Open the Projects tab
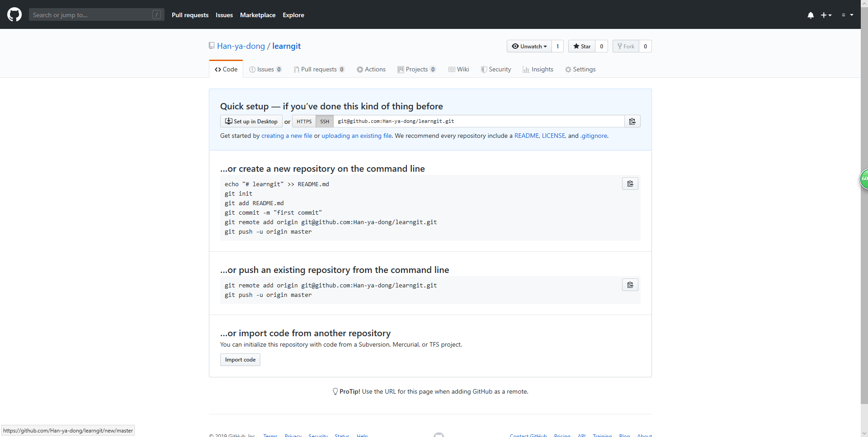The image size is (868, 437). [x=417, y=69]
